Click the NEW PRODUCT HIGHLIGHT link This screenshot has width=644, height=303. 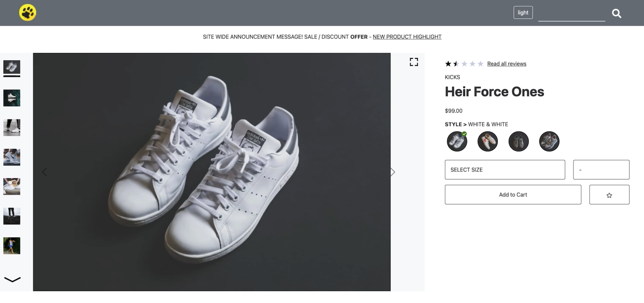click(407, 37)
